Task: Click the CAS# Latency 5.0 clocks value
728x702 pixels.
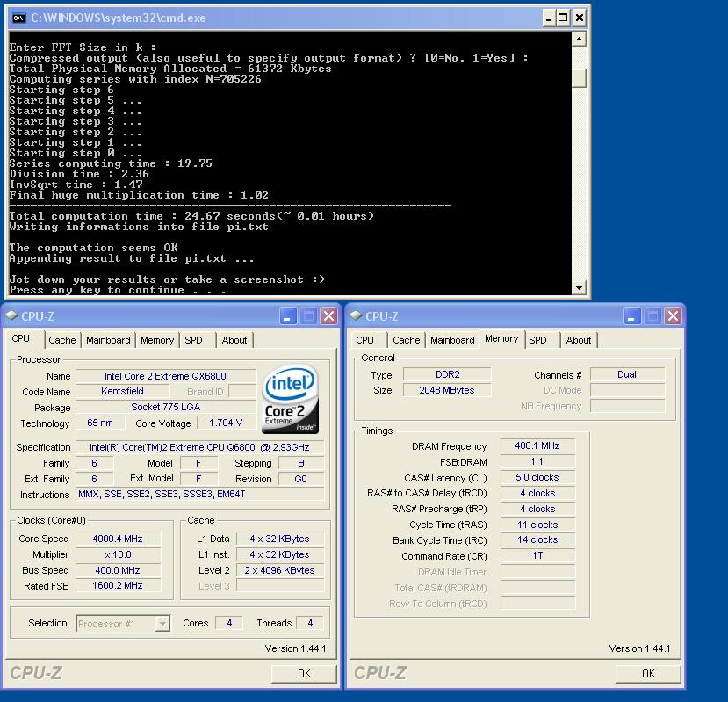Action: coord(537,478)
